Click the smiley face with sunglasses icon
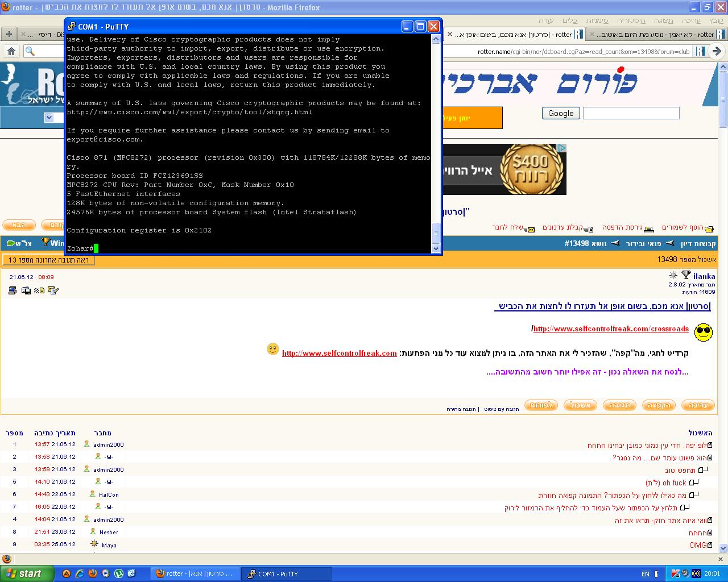728x582 pixels. tap(704, 332)
